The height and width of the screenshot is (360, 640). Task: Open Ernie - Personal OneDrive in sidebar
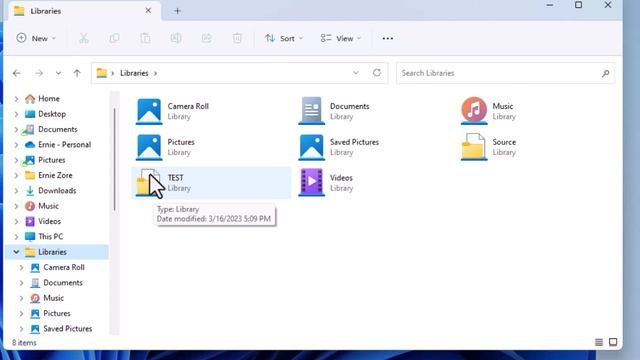64,144
